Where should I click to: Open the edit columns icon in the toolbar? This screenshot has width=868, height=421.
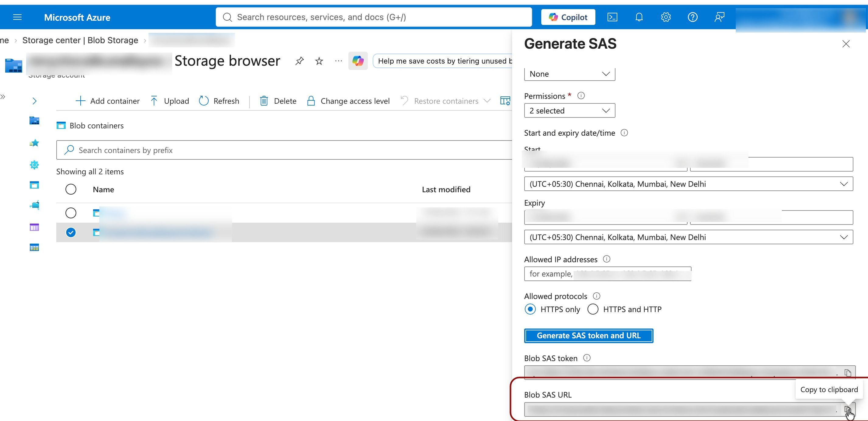tap(505, 101)
